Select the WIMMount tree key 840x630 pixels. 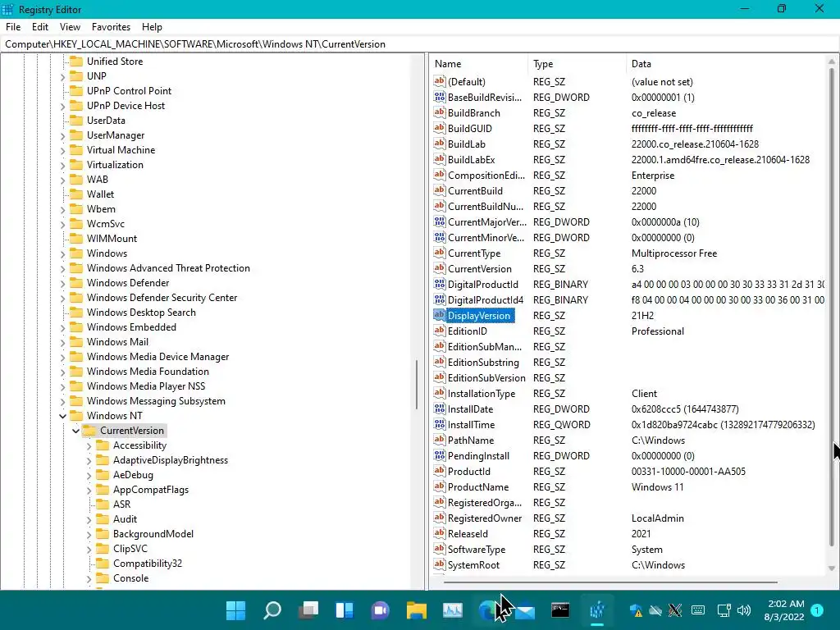112,239
